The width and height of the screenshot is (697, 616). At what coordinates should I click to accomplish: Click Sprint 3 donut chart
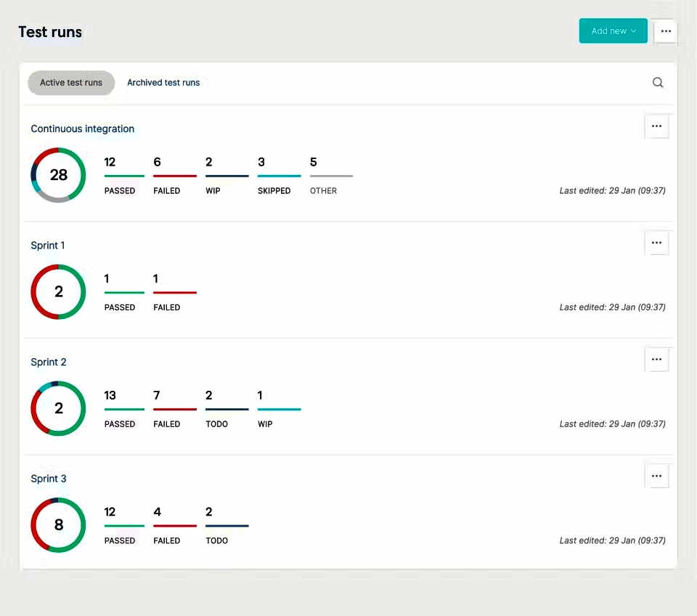click(58, 525)
